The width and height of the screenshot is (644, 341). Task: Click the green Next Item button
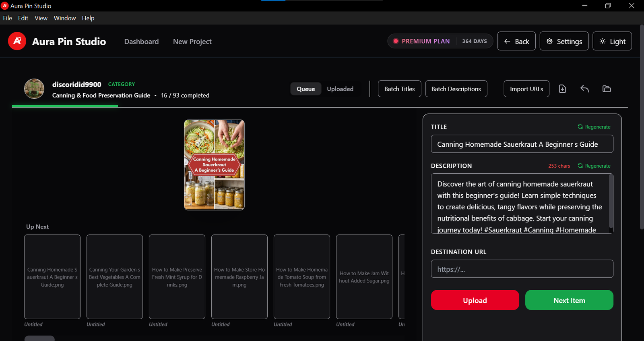tap(569, 300)
